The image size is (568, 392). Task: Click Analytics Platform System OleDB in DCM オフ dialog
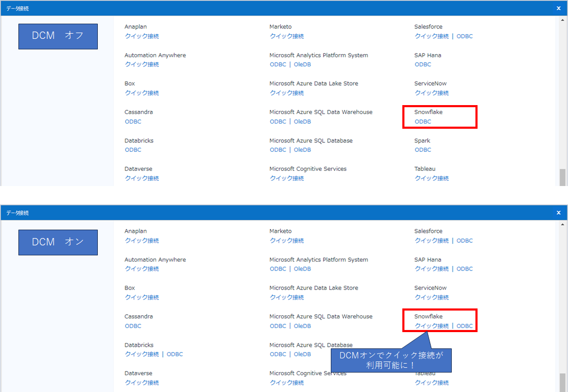click(x=302, y=65)
